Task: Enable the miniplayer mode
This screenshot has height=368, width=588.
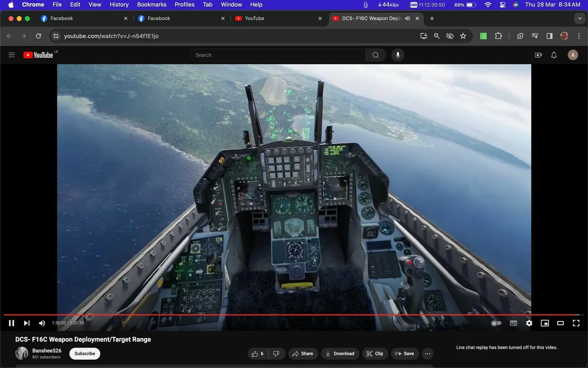Action: [x=545, y=323]
